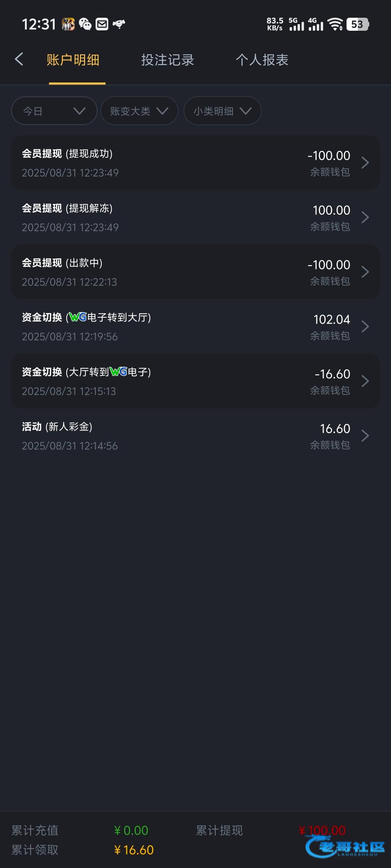This screenshot has width=391, height=868.
Task: Open the 账变大类 category dropdown
Action: [x=139, y=111]
